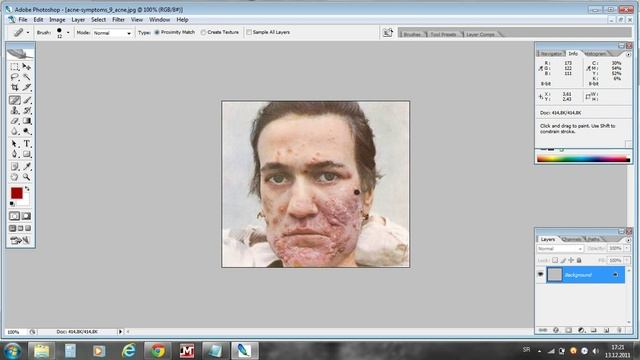Open the tool preset picker arrow
This screenshot has width=640, height=360.
(x=28, y=33)
